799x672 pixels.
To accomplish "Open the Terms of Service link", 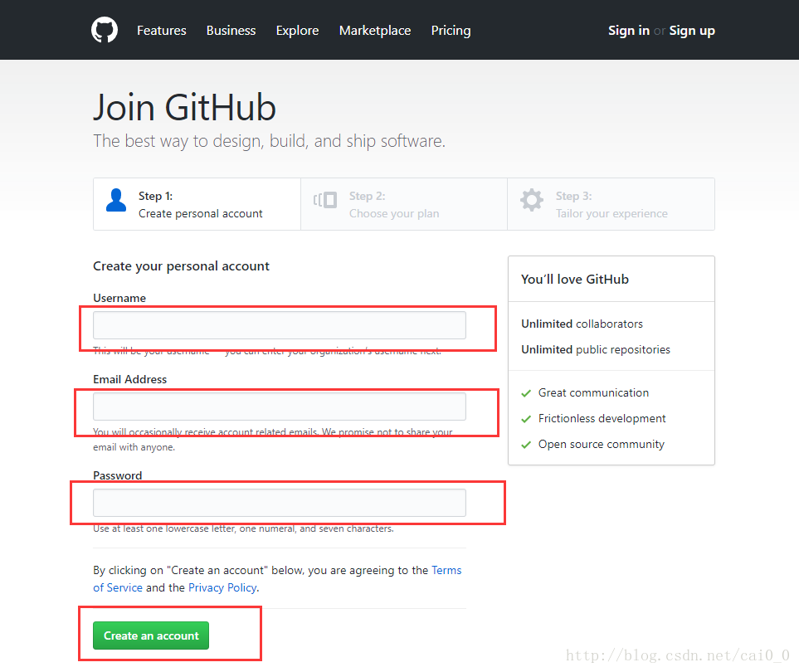I will point(446,570).
